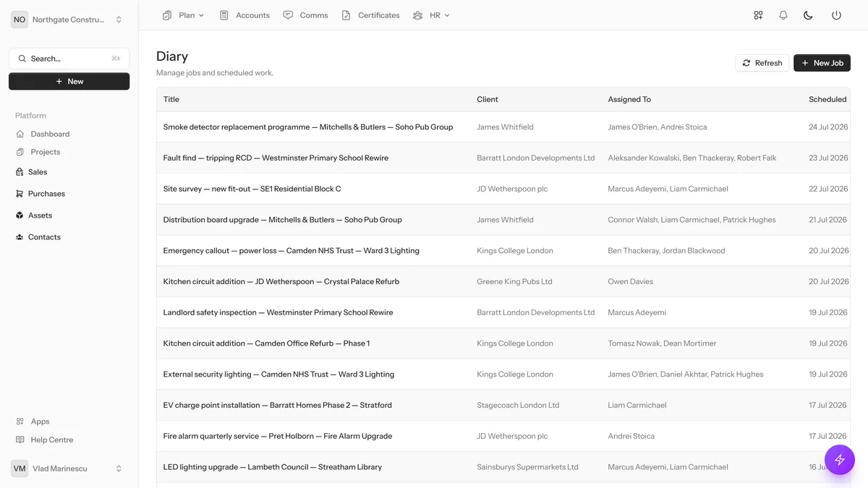This screenshot has height=488, width=868.
Task: Open EV charge point installation job
Action: tap(278, 406)
